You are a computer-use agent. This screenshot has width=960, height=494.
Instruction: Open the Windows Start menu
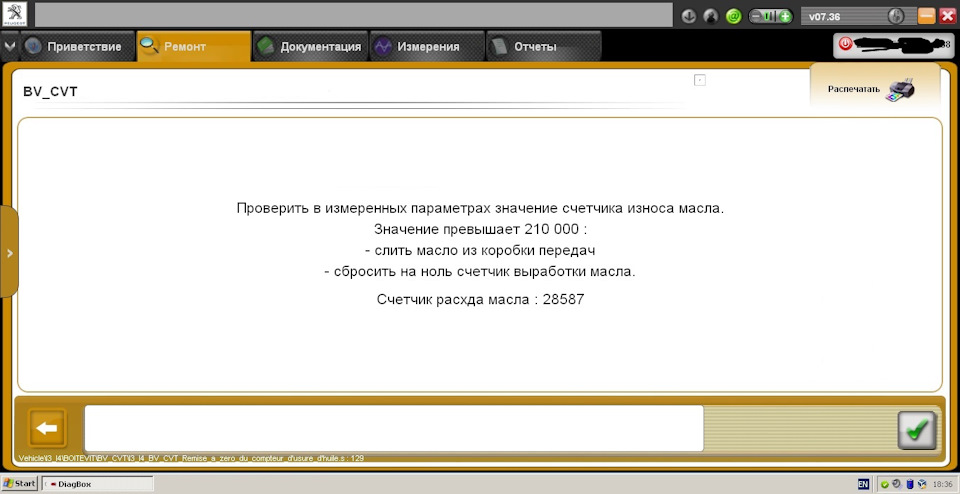coord(20,483)
